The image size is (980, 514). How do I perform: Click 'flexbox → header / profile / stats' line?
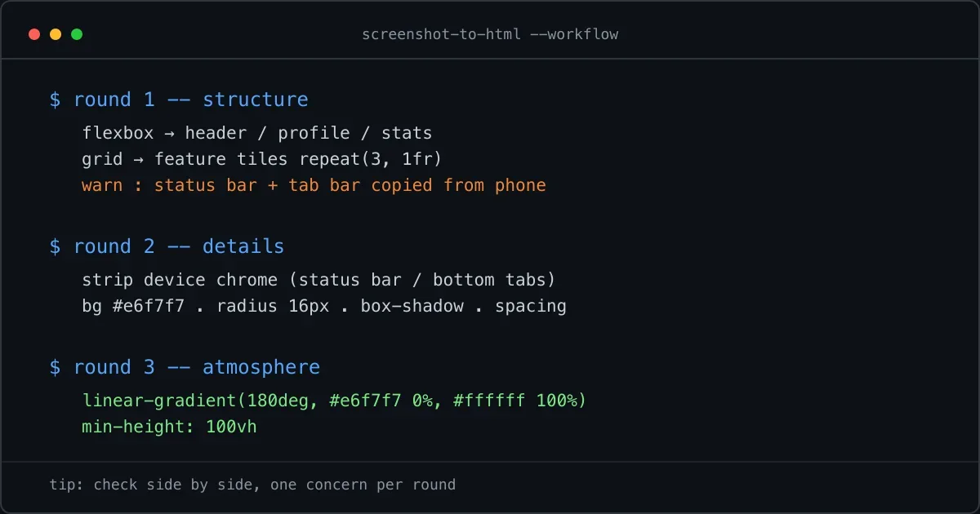click(x=257, y=133)
